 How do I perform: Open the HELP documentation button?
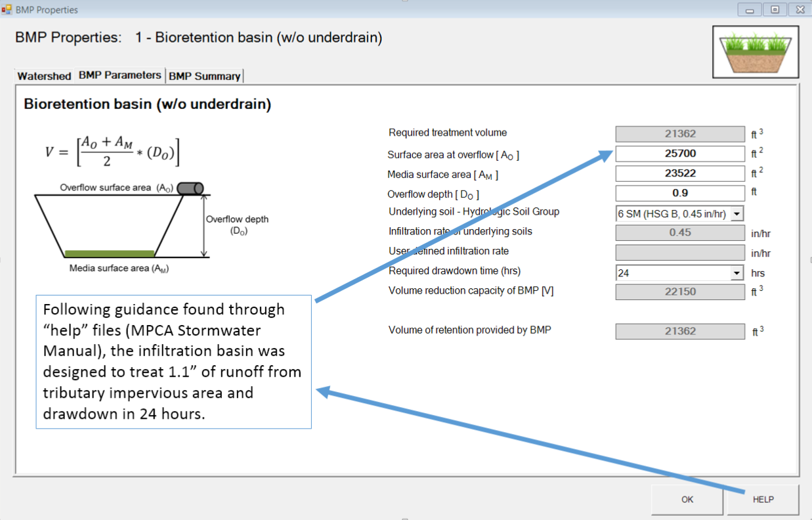point(763,500)
